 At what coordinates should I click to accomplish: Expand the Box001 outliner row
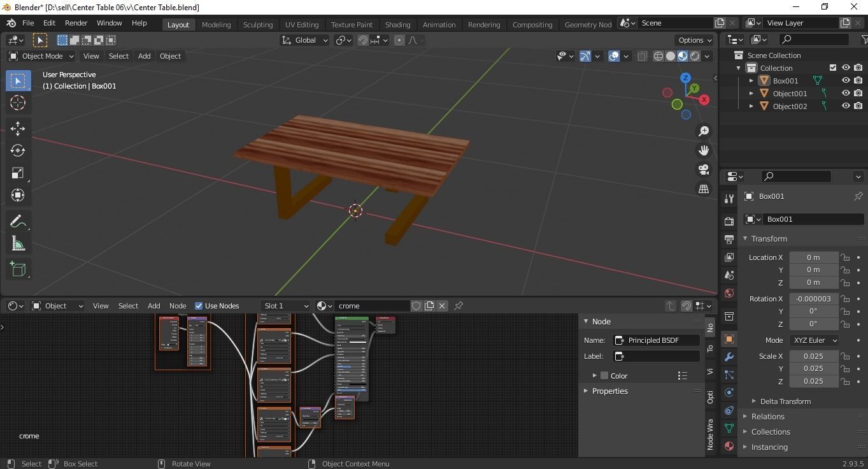[x=751, y=81]
